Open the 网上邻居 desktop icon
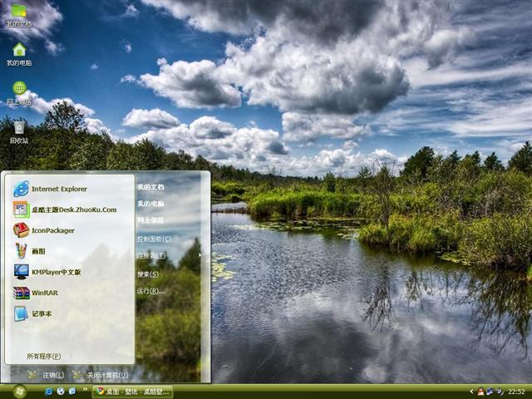This screenshot has width=532, height=399. [x=19, y=93]
